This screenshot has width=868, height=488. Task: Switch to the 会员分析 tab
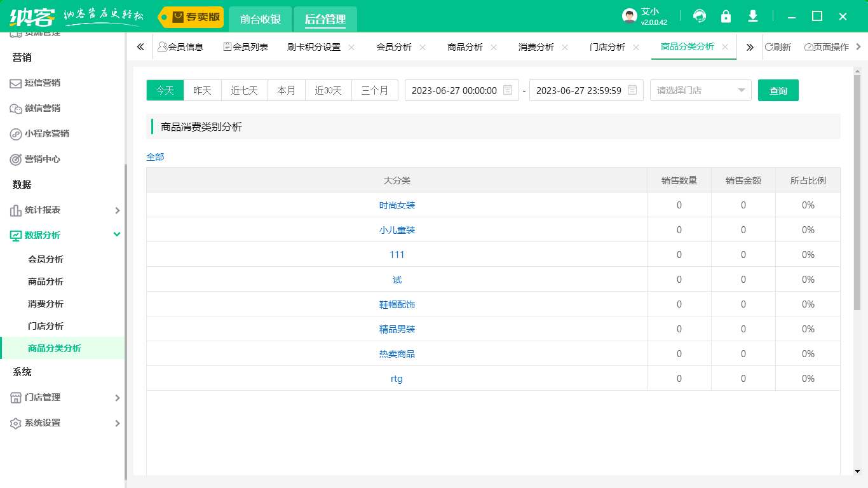coord(394,47)
